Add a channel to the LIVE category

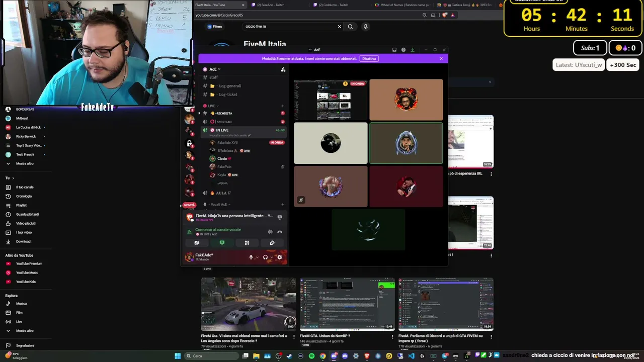click(283, 106)
